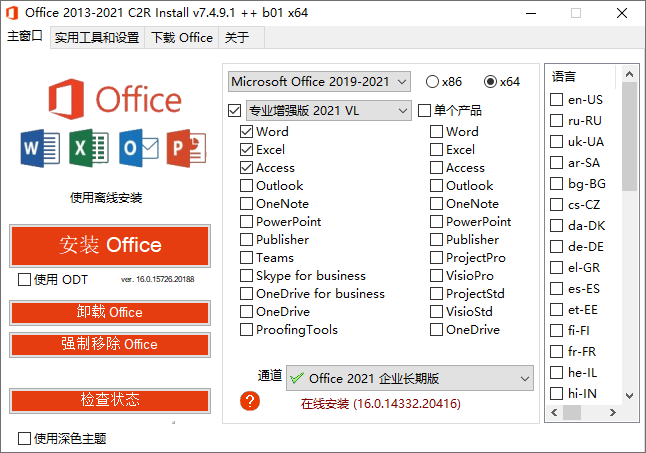Image resolution: width=646 pixels, height=453 pixels.
Task: Open the Office 2021 企业长期版 channel dropdown
Action: pos(409,378)
